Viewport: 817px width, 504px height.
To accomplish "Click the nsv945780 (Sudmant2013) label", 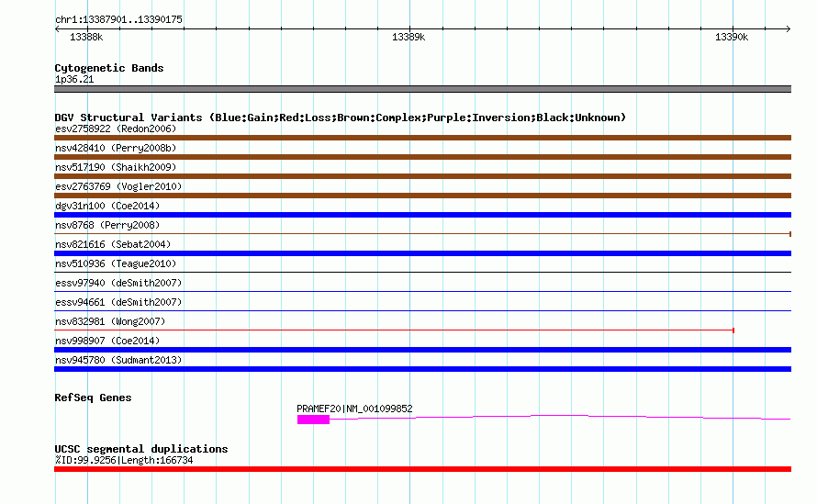I will 118,360.
